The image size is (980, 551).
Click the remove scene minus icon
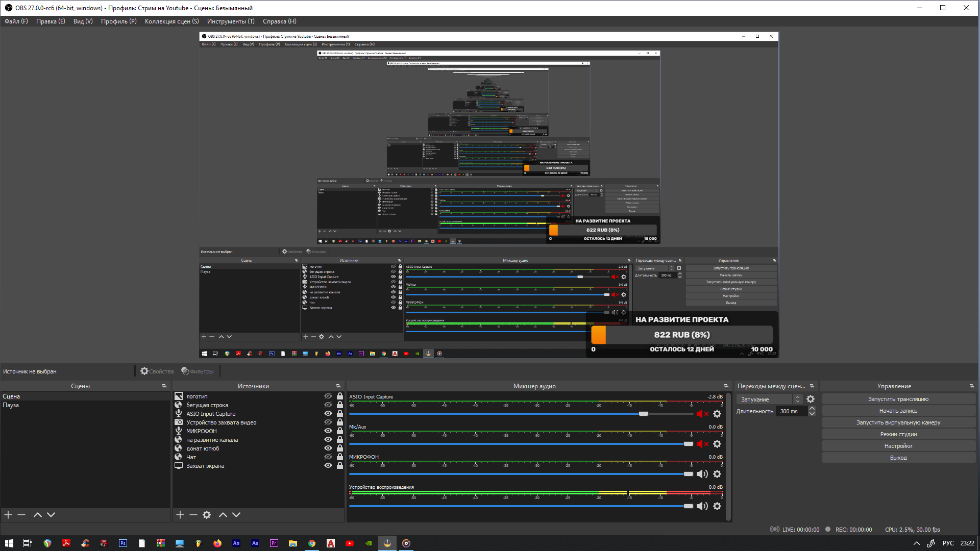[21, 515]
